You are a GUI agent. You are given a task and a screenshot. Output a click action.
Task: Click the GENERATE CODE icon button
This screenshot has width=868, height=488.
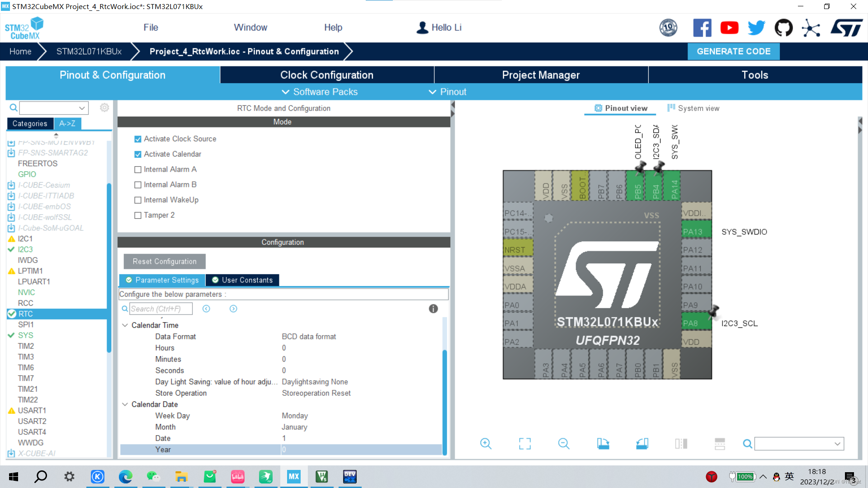(x=734, y=52)
